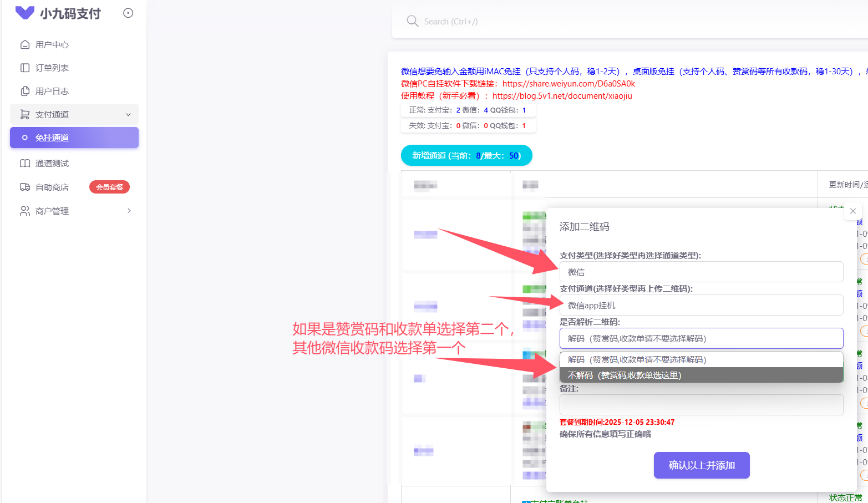Click the 新增通道 button

[x=466, y=155]
